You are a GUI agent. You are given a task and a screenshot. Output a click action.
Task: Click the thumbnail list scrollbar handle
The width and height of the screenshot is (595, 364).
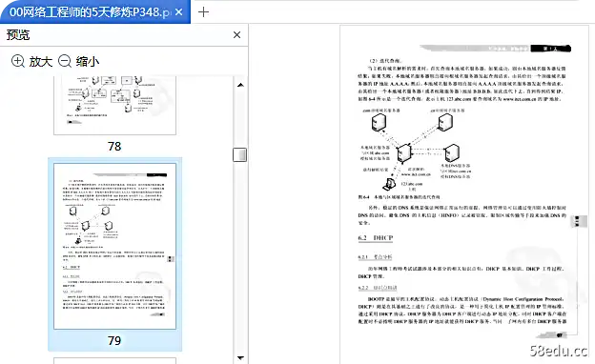click(x=240, y=154)
